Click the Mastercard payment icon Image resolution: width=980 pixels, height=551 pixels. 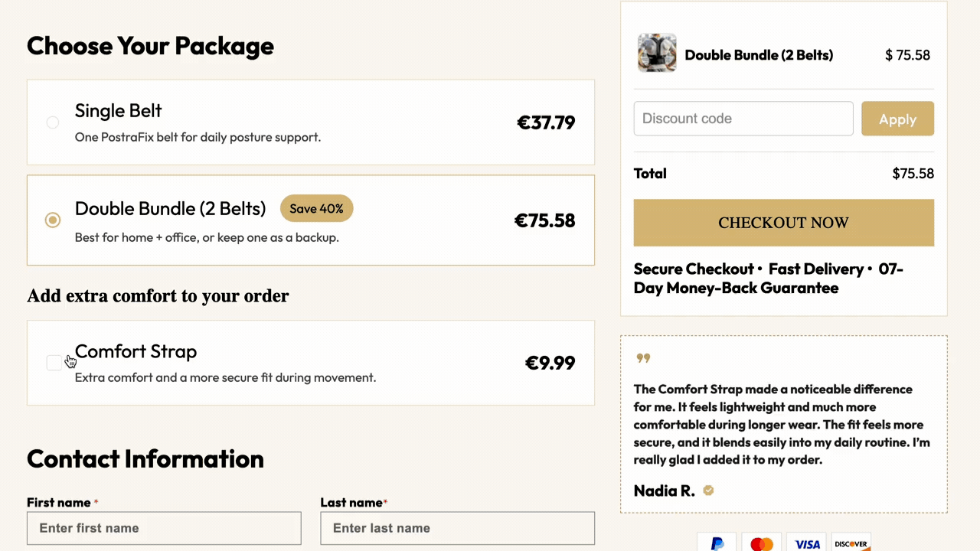pyautogui.click(x=762, y=543)
